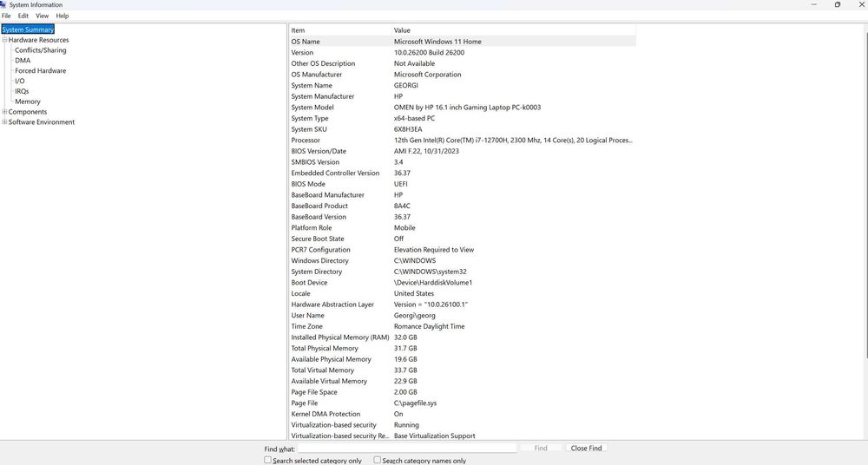Select Hardware Resources tree item
Image resolution: width=868 pixels, height=465 pixels.
tap(39, 40)
